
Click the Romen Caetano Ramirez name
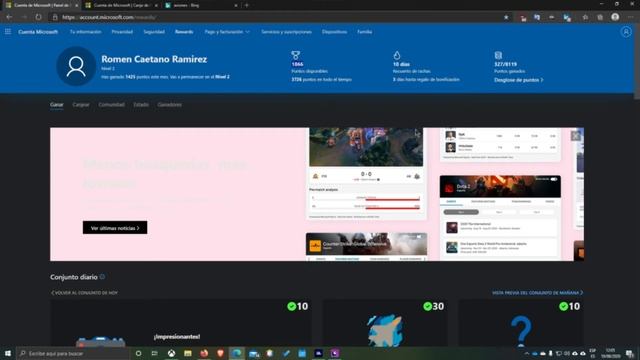click(154, 59)
